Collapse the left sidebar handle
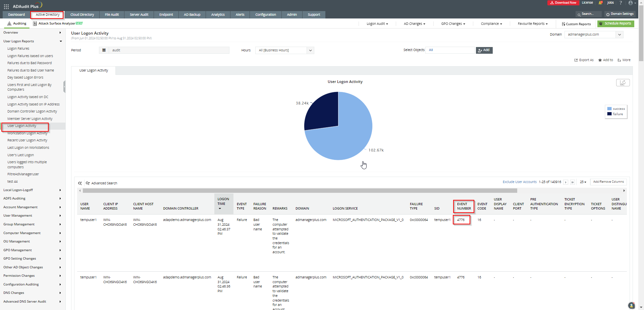The height and width of the screenshot is (310, 644). [x=64, y=87]
